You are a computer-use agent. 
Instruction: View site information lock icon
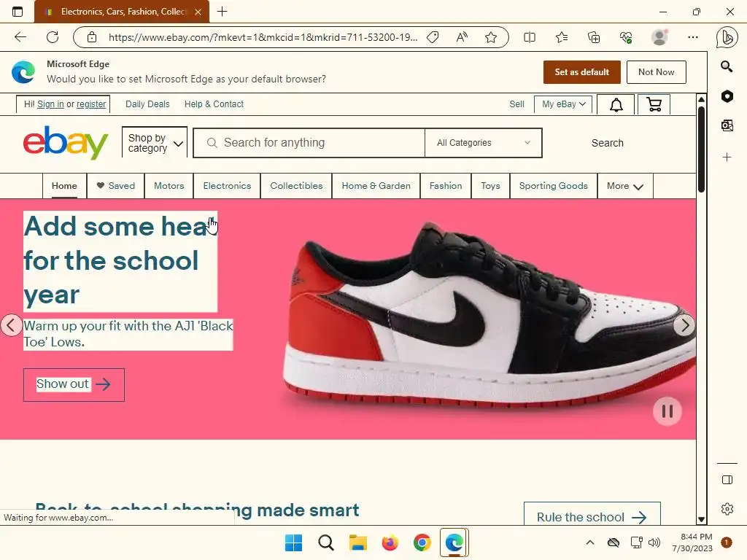(92, 37)
